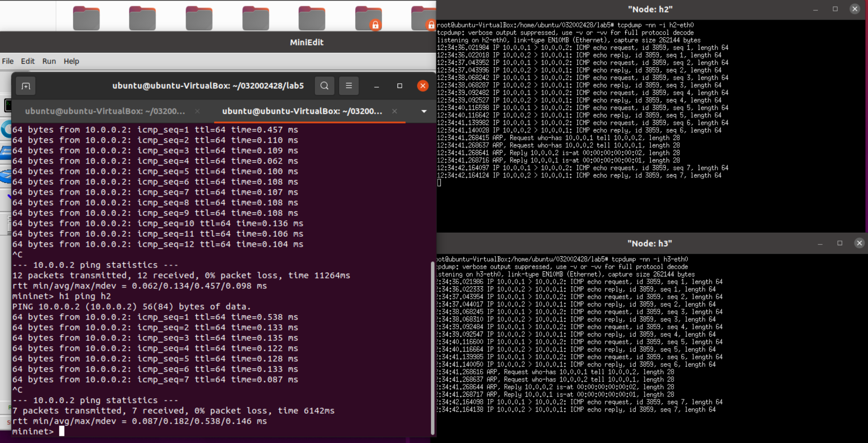This screenshot has height=443, width=868.
Task: Expand the terminal tab list dropdown arrow
Action: (x=424, y=111)
